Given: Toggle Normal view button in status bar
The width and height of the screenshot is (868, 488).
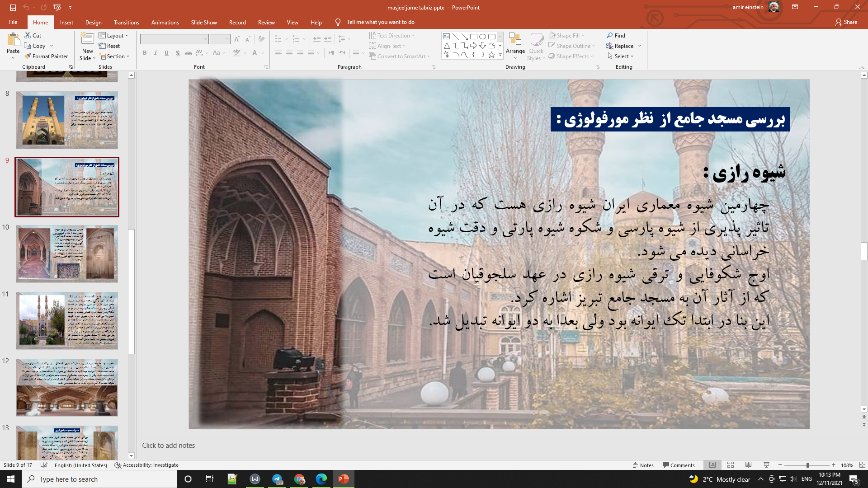Looking at the screenshot, I should click(712, 465).
